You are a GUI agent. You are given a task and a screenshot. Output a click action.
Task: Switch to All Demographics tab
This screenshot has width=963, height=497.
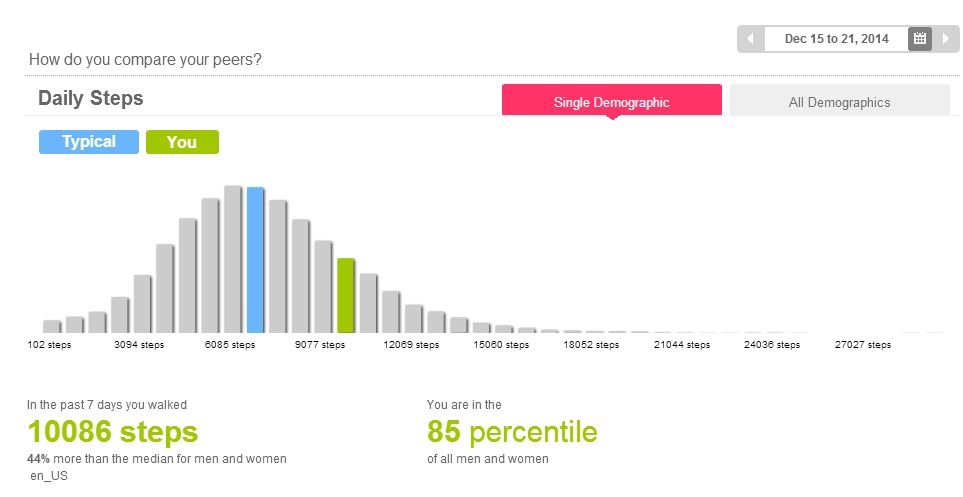[x=839, y=102]
